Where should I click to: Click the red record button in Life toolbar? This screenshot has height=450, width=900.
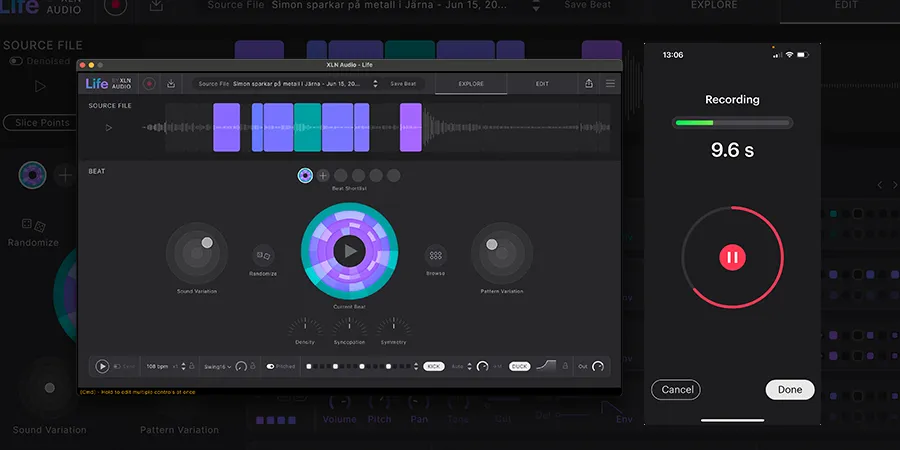coord(149,84)
